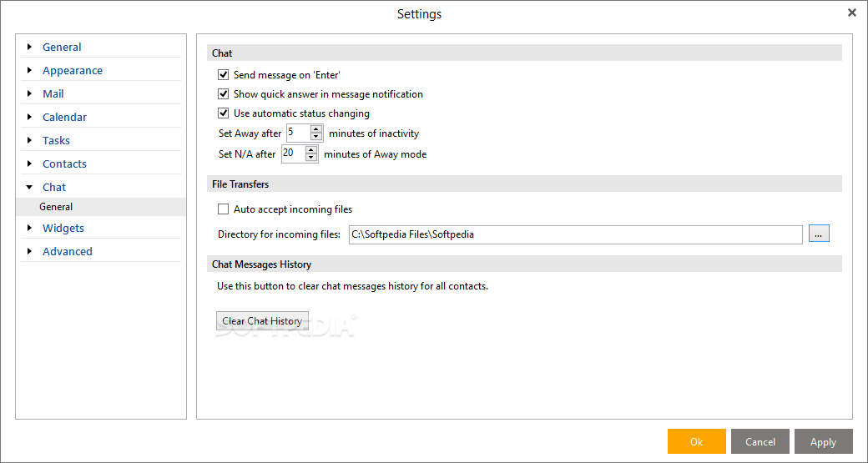868x463 pixels.
Task: Decrease Set N/A minutes with down arrow
Action: coord(311,158)
